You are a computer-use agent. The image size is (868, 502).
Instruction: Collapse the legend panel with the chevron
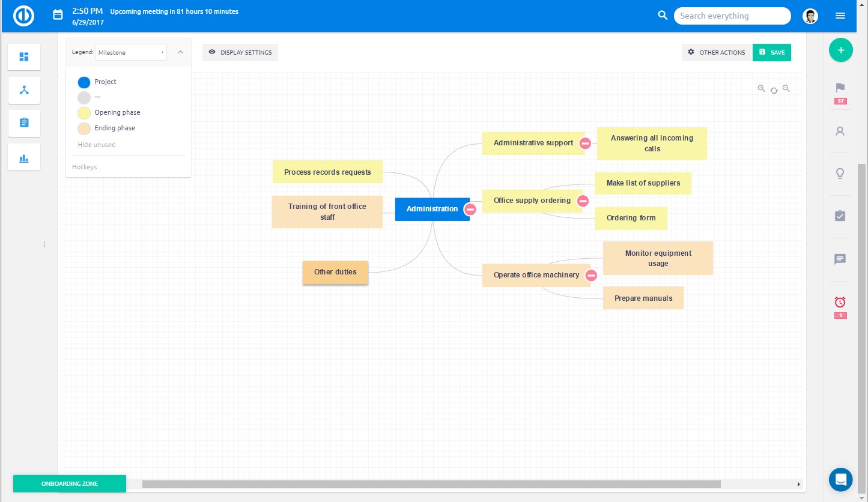coord(180,52)
